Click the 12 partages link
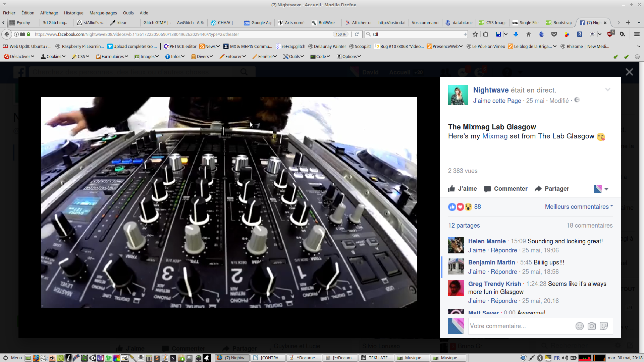 click(x=464, y=226)
